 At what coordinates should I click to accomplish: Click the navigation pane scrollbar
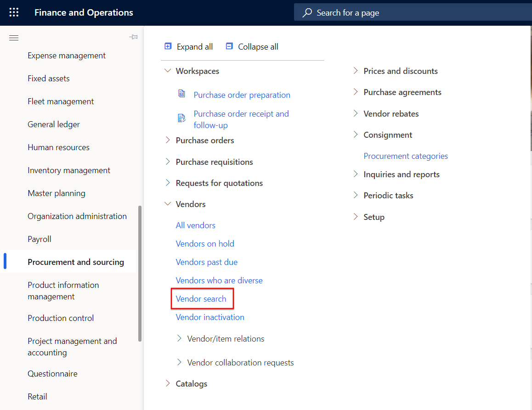click(140, 273)
